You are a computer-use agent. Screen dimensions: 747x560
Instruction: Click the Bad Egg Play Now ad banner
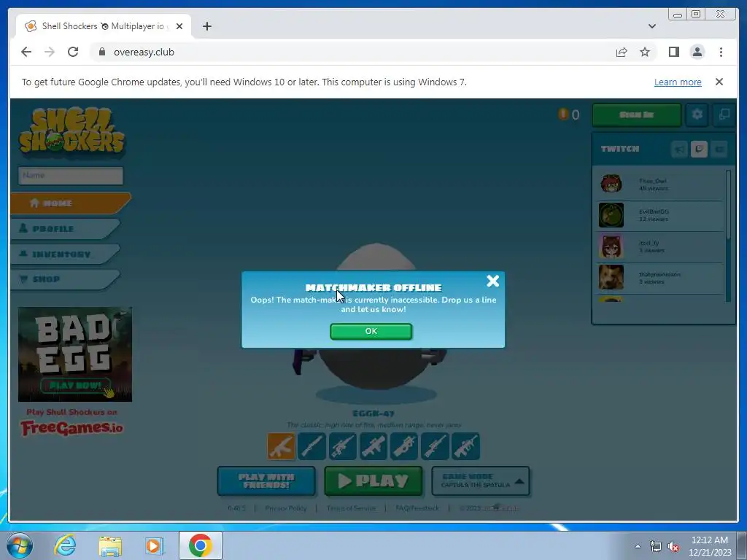coord(75,354)
